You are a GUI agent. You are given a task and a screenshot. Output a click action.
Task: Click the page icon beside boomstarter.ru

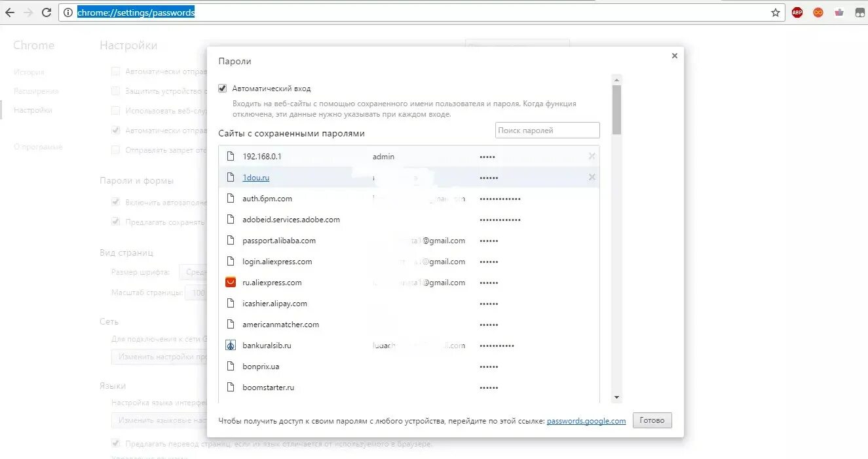[x=230, y=387]
